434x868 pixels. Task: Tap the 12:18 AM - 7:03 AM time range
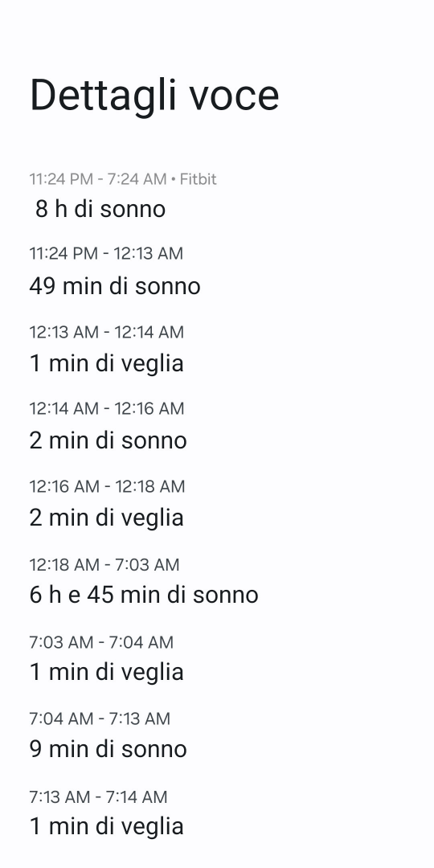(x=104, y=565)
